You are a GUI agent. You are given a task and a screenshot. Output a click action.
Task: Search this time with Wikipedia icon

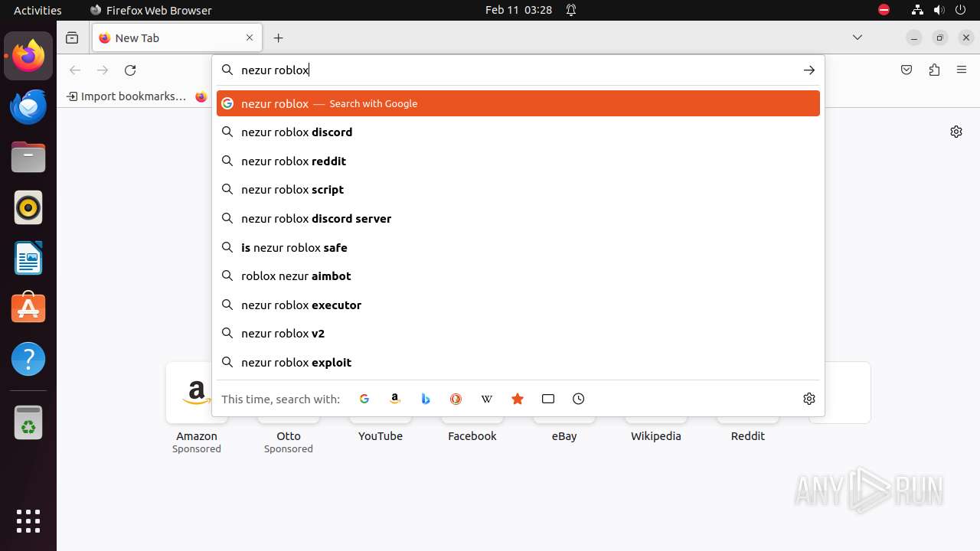point(487,399)
